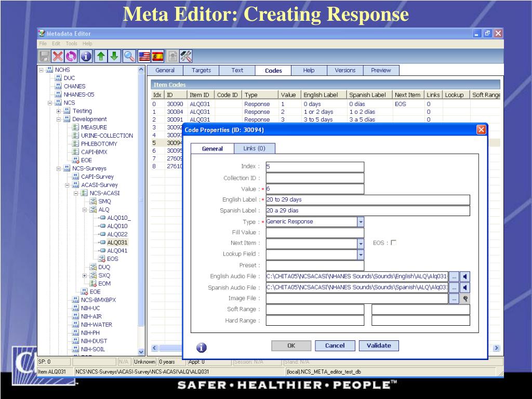532x399 pixels.
Task: Browse for Image File
Action: click(454, 299)
